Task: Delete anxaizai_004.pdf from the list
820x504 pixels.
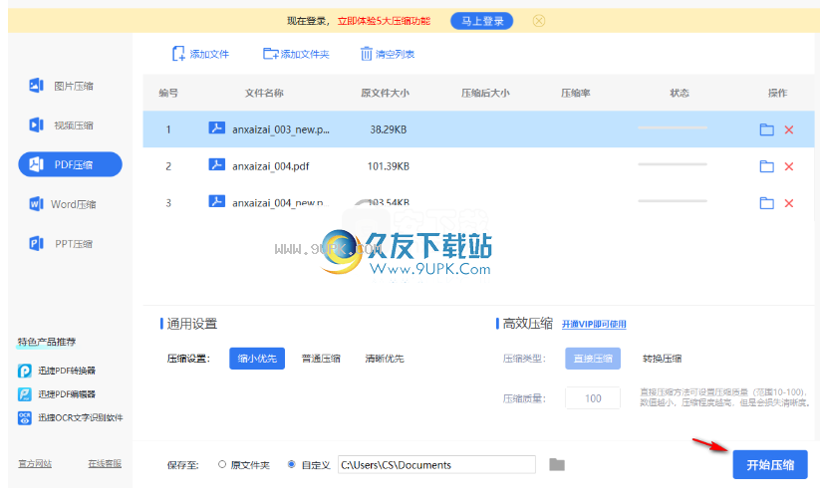Action: (789, 166)
